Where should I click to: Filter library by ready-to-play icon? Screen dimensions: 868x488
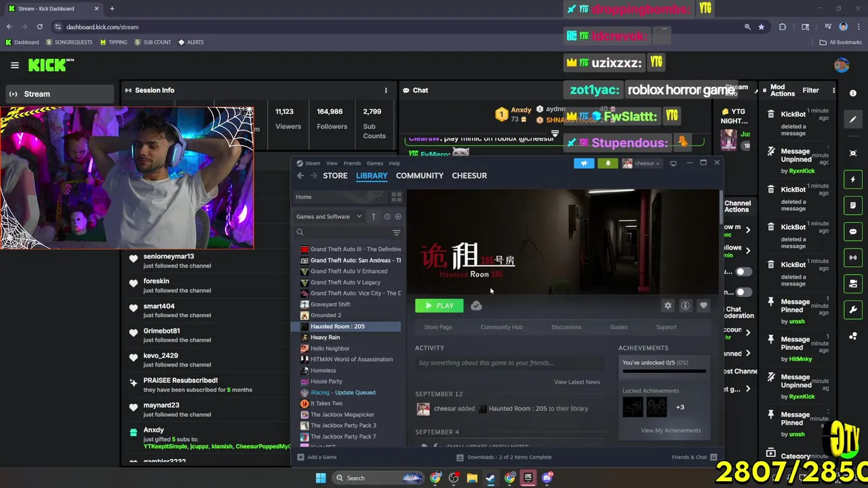tap(398, 217)
